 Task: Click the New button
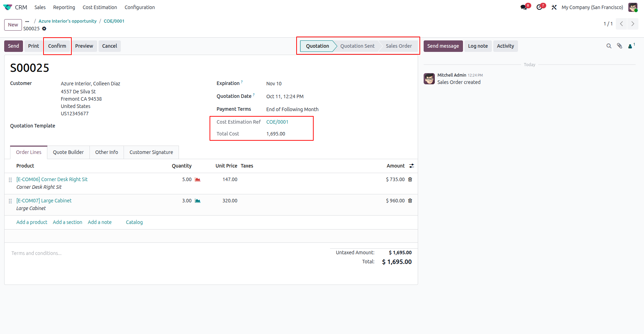point(13,25)
